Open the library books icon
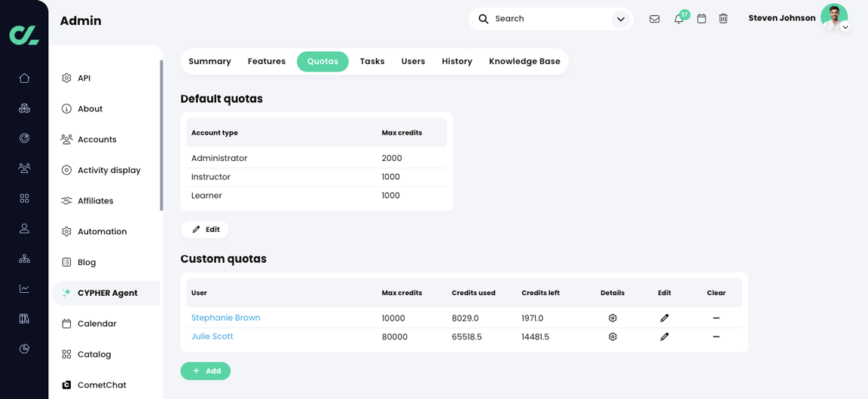 (24, 318)
